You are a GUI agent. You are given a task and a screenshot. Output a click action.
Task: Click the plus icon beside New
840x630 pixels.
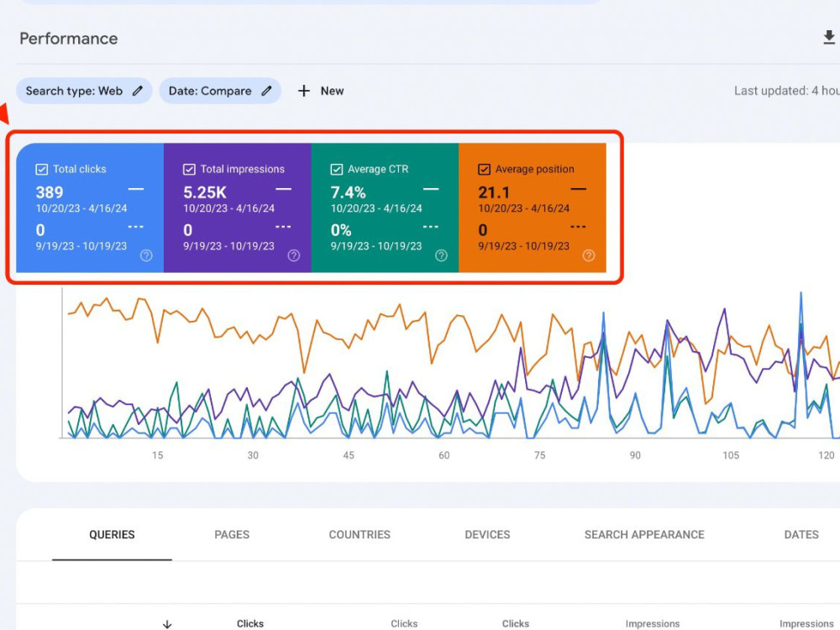pos(304,91)
